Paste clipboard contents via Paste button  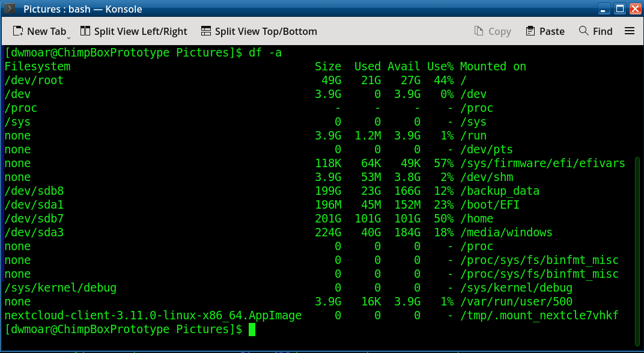(545, 31)
